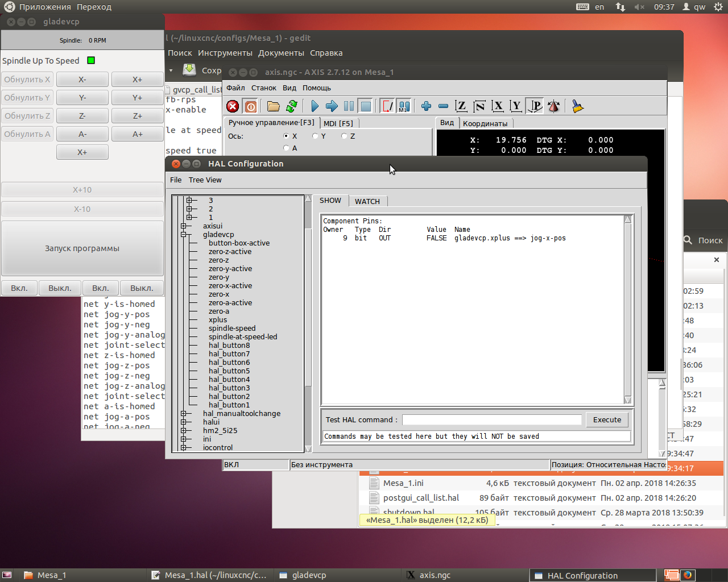Expand the axisui tree node
The height and width of the screenshot is (582, 728).
184,226
